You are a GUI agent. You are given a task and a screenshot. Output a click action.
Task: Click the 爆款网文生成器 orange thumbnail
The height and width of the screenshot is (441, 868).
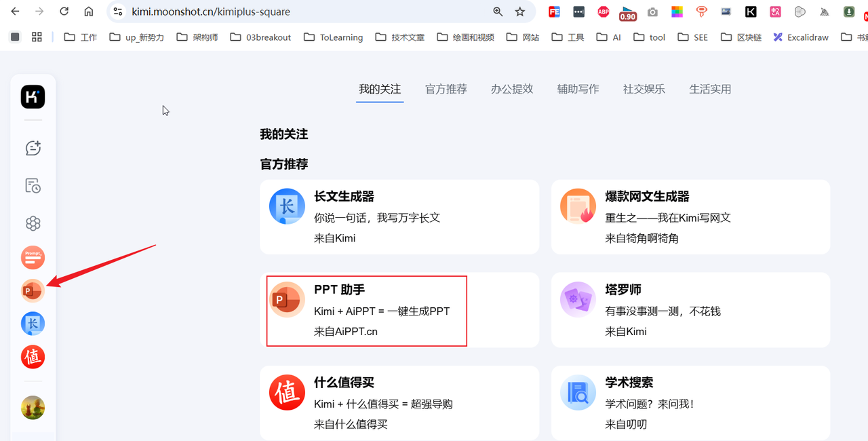[578, 206]
